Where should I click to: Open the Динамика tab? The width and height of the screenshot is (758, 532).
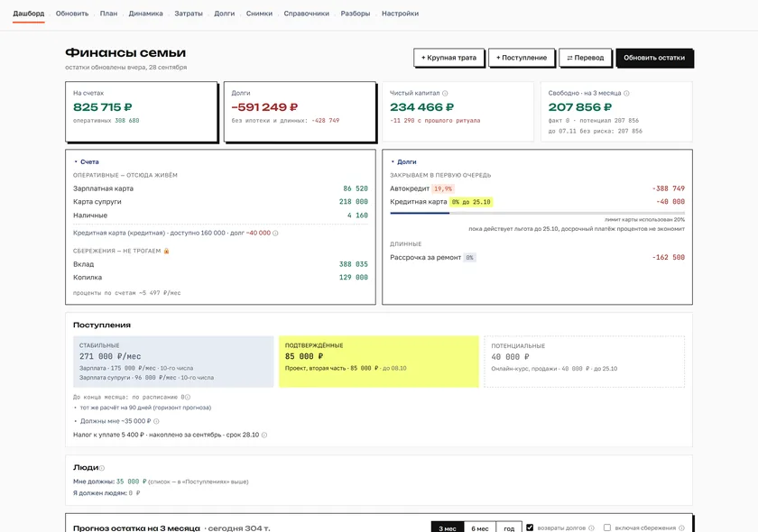coord(145,14)
